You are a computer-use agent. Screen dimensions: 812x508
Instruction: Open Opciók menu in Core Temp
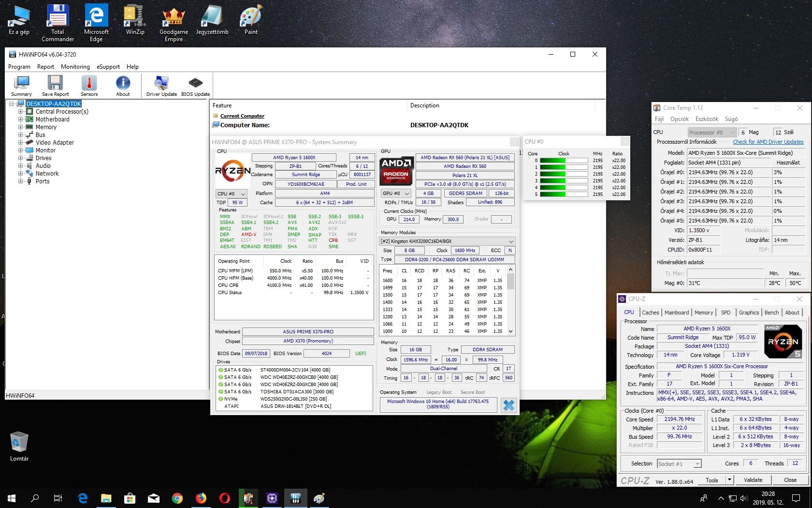click(x=680, y=119)
